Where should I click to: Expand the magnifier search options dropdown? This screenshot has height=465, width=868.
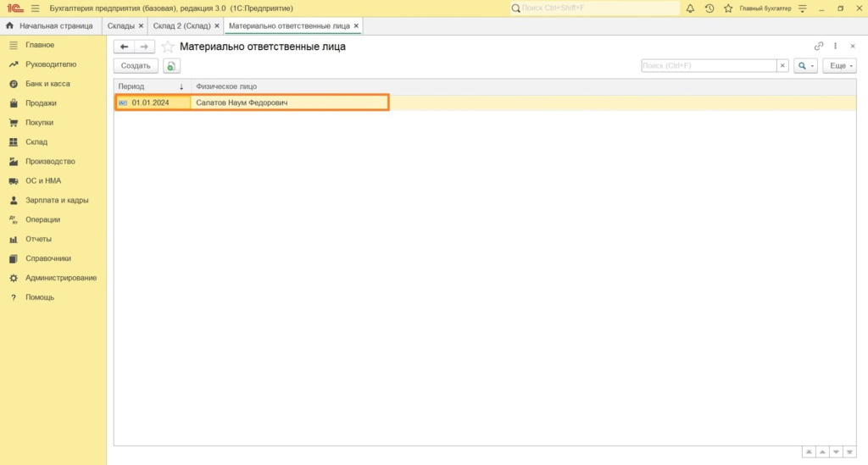(x=804, y=65)
